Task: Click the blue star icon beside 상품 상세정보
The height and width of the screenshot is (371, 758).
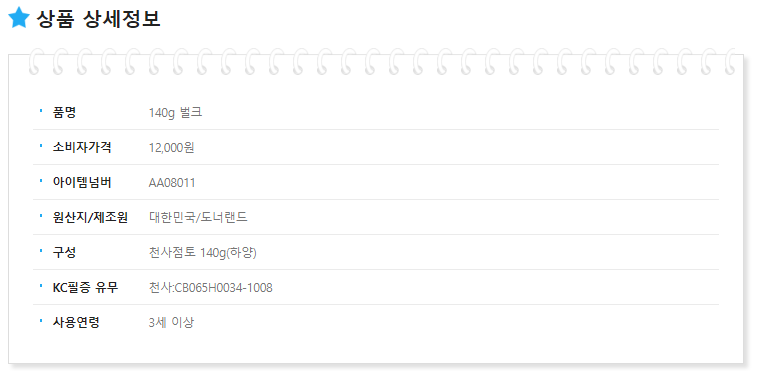Action: click(19, 18)
